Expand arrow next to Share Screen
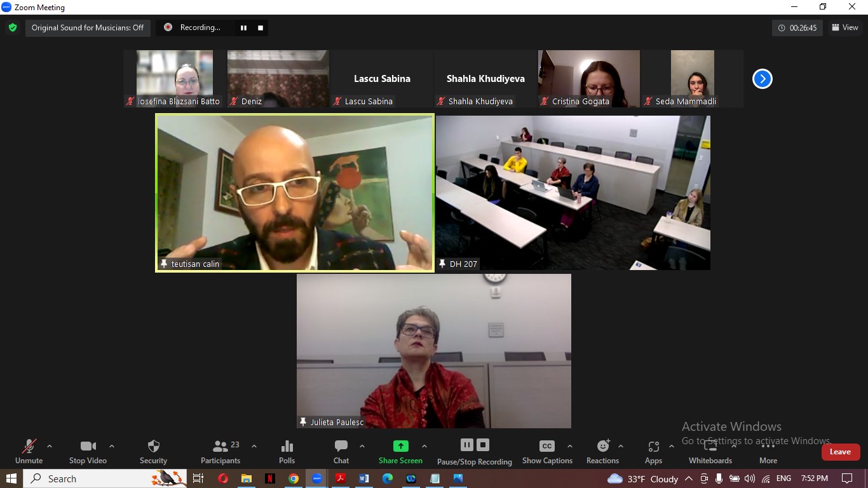868x488 pixels. click(424, 446)
